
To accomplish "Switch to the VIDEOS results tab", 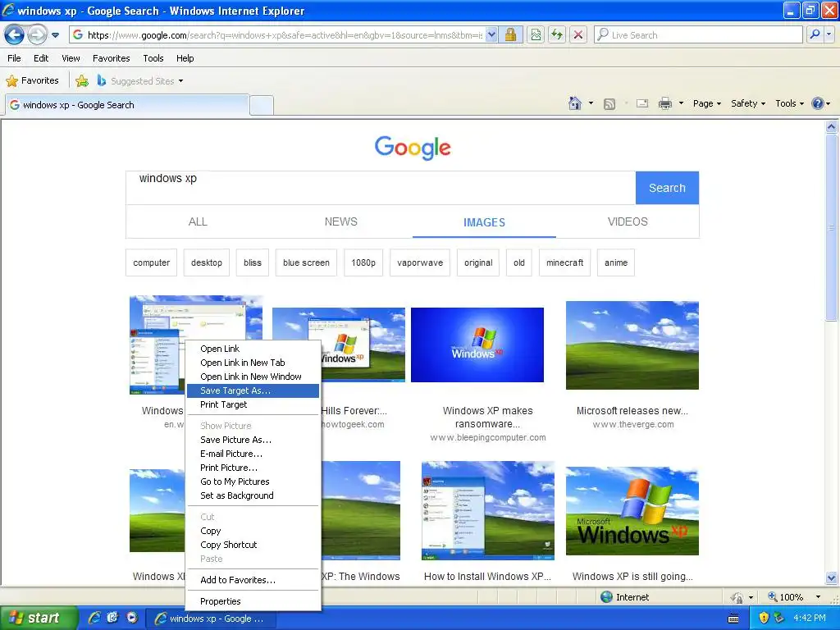I will (628, 221).
